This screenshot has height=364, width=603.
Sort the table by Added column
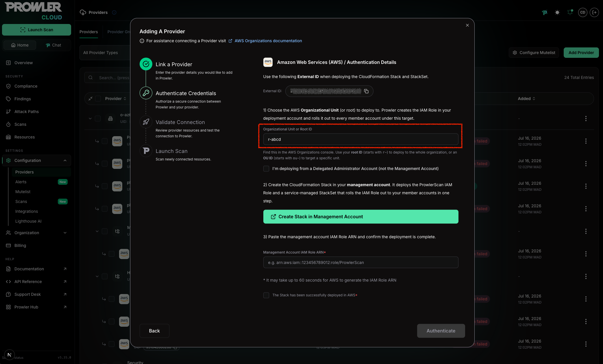point(526,99)
